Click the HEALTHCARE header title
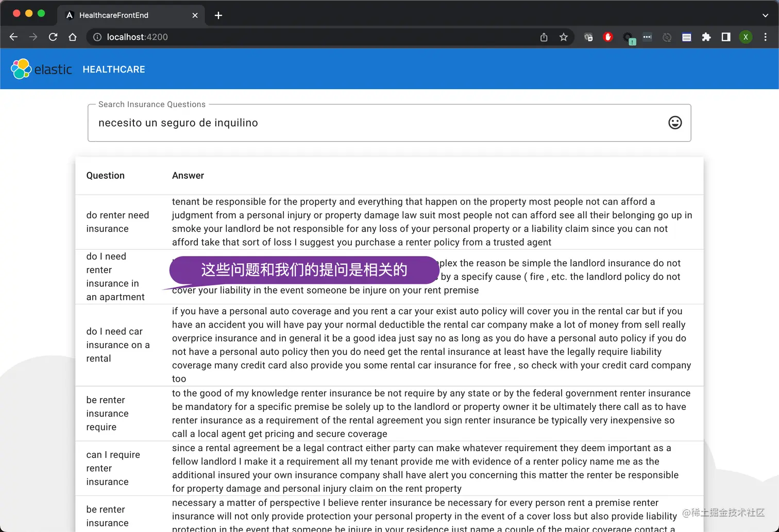 click(114, 69)
